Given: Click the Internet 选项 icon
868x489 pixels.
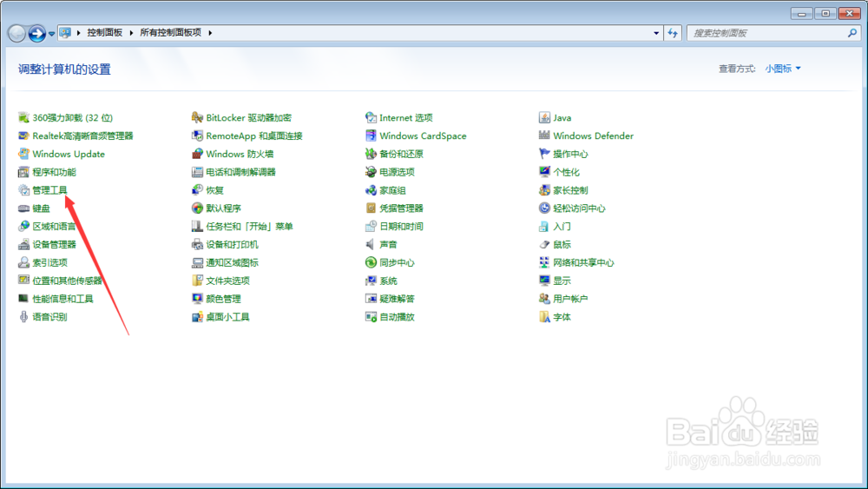Looking at the screenshot, I should point(371,117).
